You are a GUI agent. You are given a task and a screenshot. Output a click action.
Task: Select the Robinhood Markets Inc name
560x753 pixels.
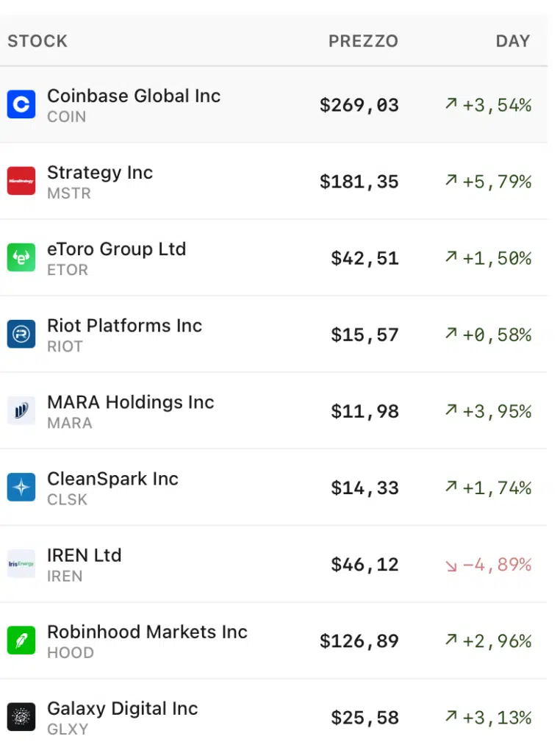147,632
